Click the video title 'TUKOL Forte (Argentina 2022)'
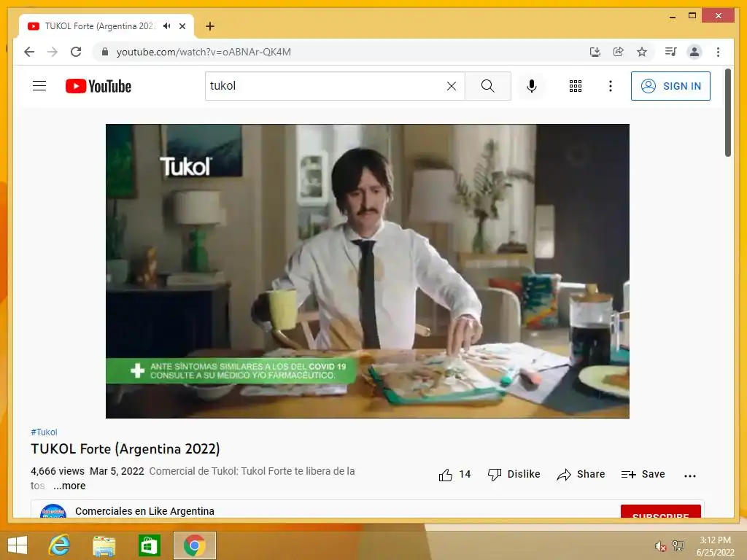 (125, 448)
